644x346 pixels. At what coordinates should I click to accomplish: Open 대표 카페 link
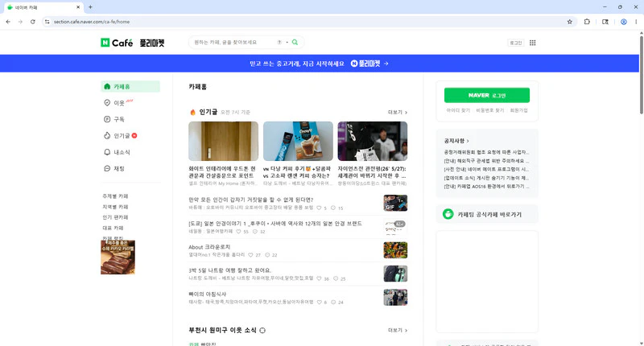[x=113, y=228]
